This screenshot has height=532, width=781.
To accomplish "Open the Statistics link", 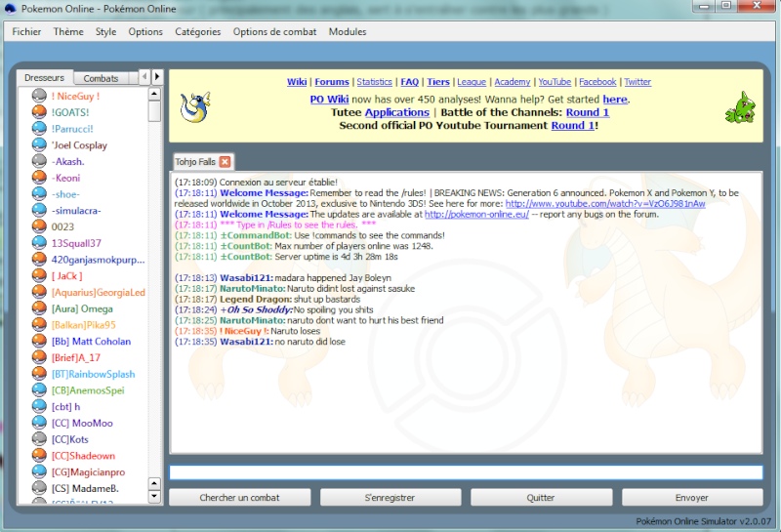I will [x=374, y=82].
